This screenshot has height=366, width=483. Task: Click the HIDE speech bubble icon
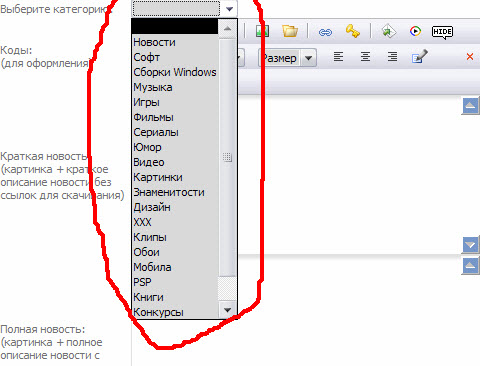coord(442,32)
